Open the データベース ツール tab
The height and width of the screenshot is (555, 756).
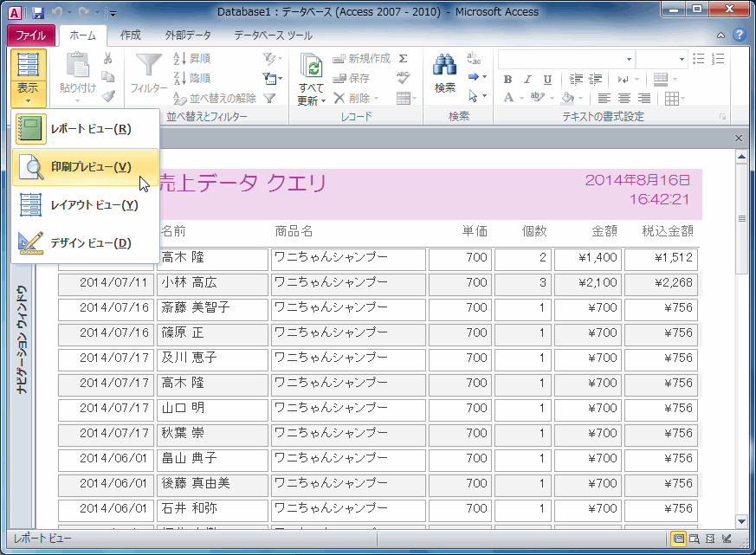[273, 35]
